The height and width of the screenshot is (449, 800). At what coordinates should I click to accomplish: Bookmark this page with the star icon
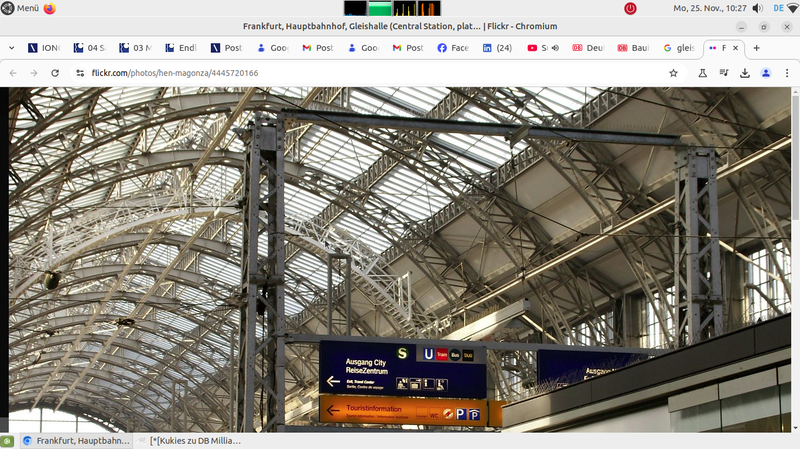(673, 73)
